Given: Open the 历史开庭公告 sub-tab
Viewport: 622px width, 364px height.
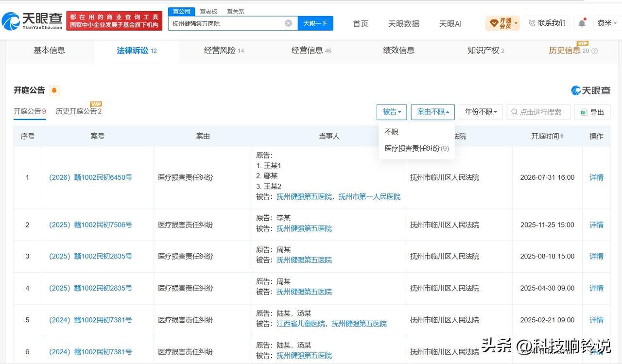Looking at the screenshot, I should tap(79, 111).
